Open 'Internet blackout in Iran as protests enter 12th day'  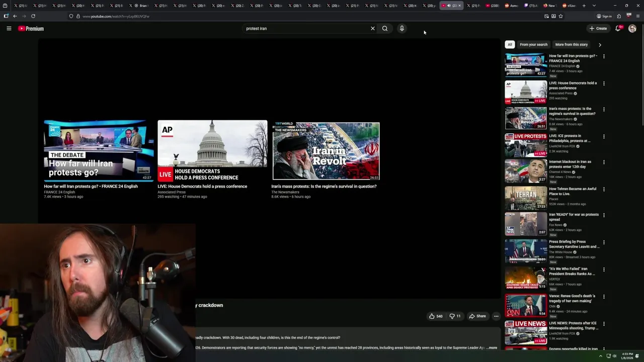570,164
